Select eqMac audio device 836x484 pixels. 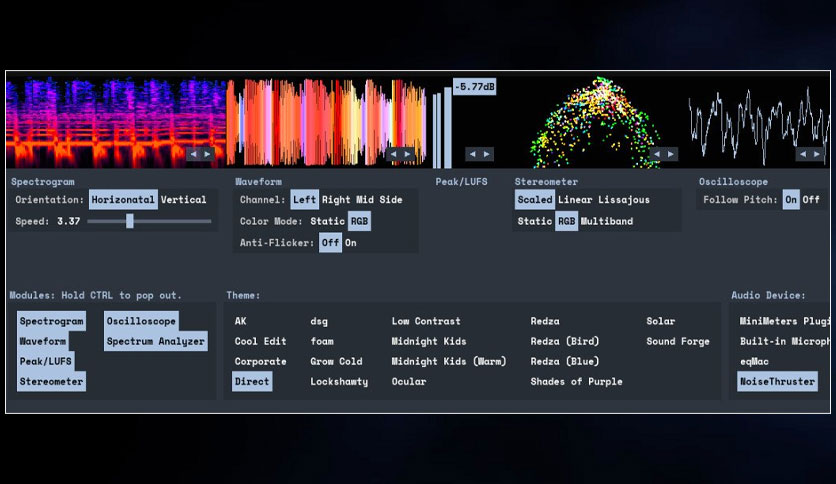(754, 361)
